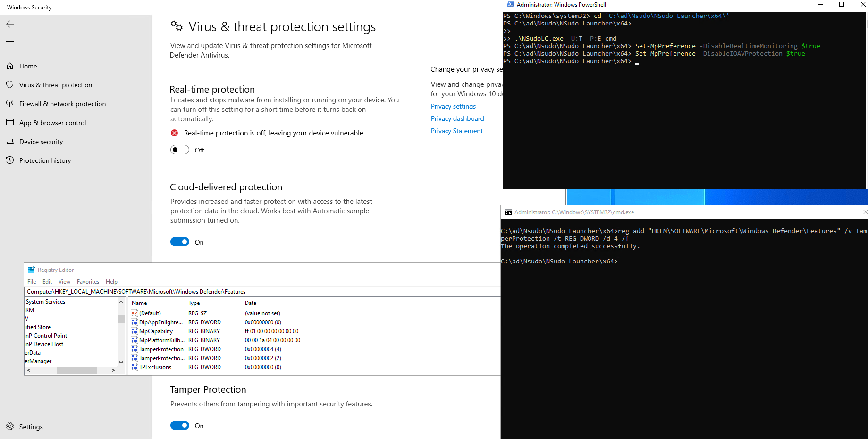This screenshot has width=868, height=439.
Task: Toggle Real-time protection switch
Action: pyautogui.click(x=180, y=150)
